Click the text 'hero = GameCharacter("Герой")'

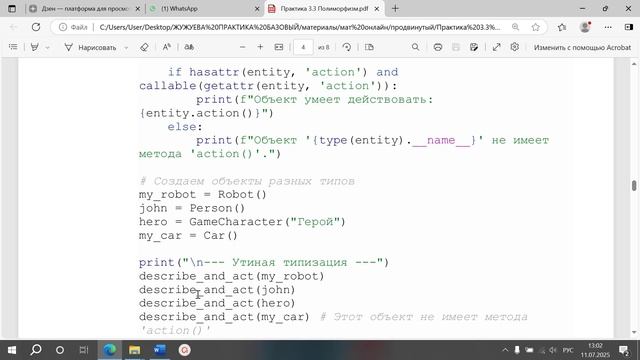tap(242, 222)
